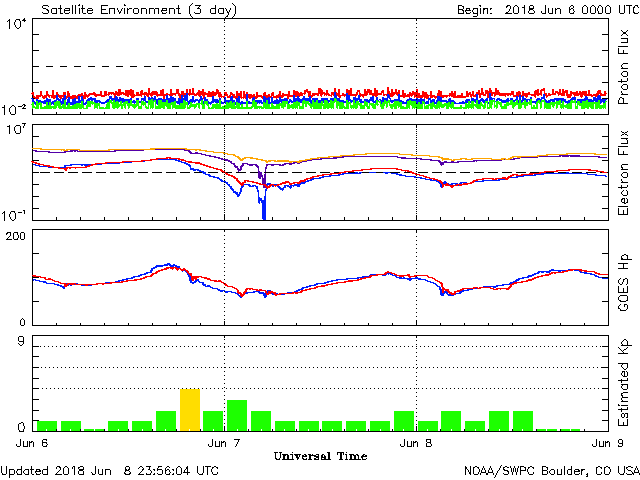Click the "200" GOES Hp scale label
Viewport: 640px width, 480px height.
click(x=15, y=236)
